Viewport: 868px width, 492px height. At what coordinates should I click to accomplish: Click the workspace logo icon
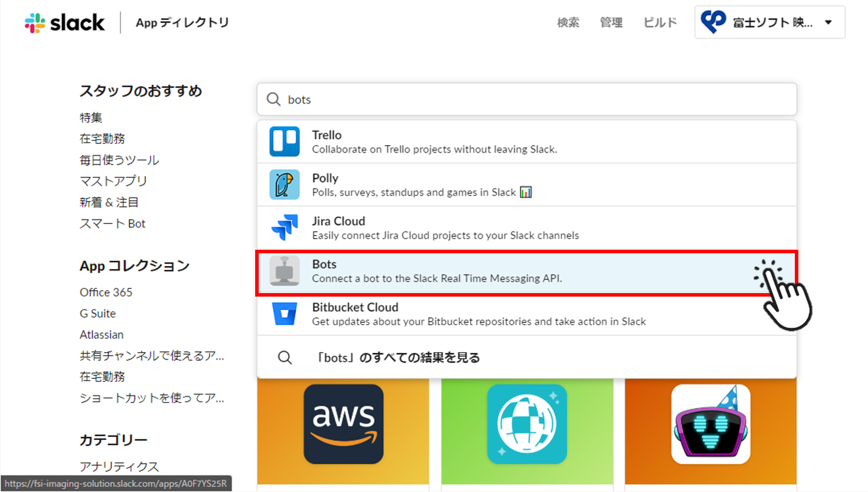pyautogui.click(x=713, y=22)
